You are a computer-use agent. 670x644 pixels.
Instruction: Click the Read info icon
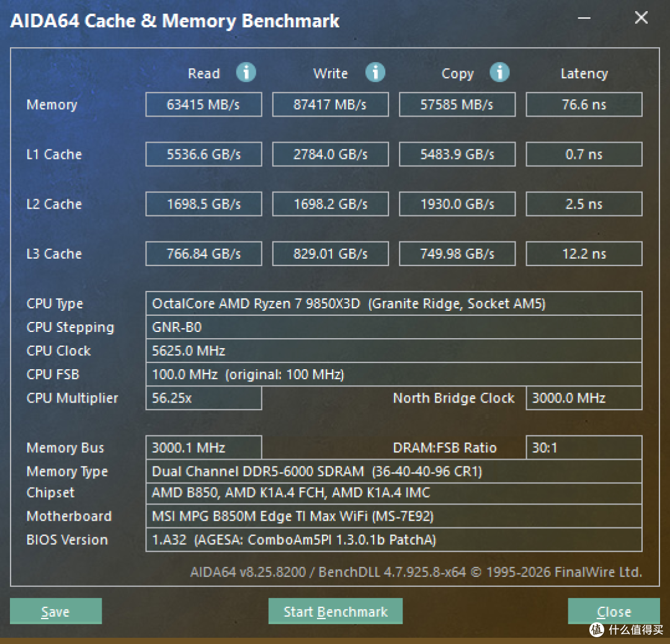[246, 72]
